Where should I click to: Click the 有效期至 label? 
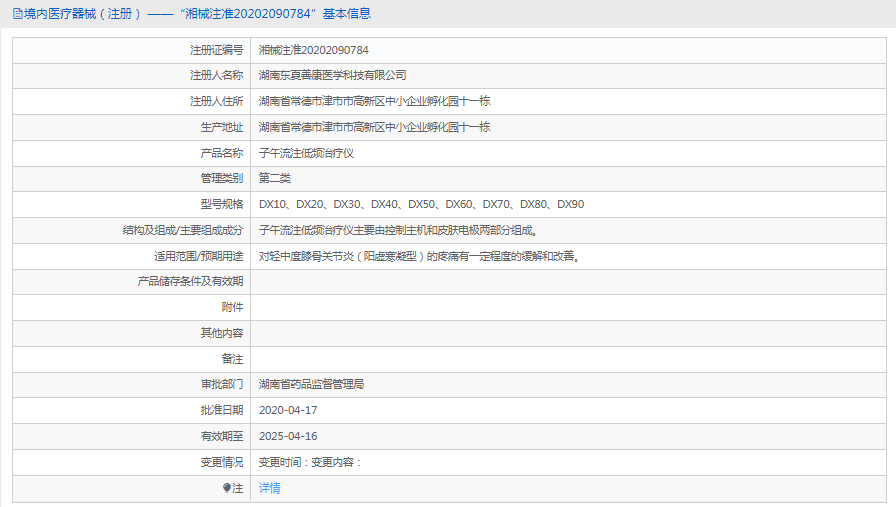[222, 436]
